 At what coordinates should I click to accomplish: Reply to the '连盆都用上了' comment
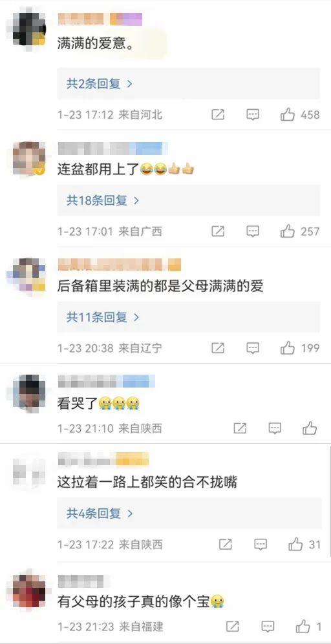[x=253, y=232]
